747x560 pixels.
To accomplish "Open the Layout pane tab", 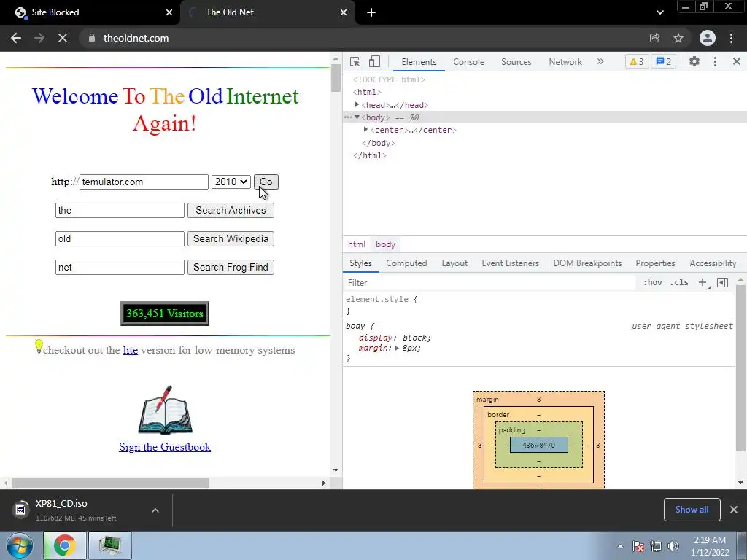I will pos(454,263).
